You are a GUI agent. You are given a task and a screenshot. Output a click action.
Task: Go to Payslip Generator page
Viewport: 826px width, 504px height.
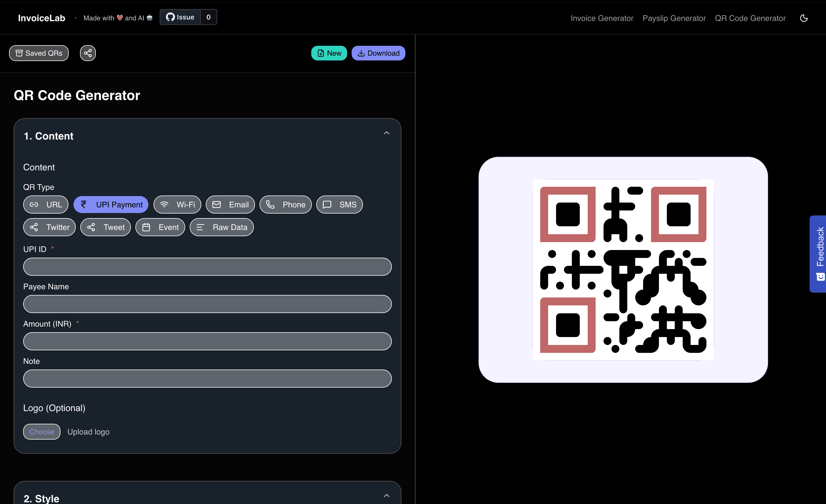click(x=674, y=18)
